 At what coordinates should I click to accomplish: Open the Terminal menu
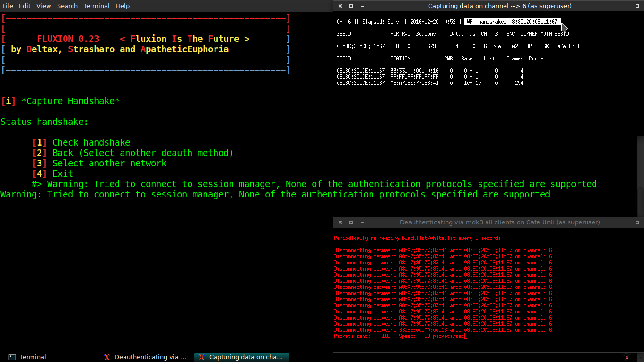(97, 6)
